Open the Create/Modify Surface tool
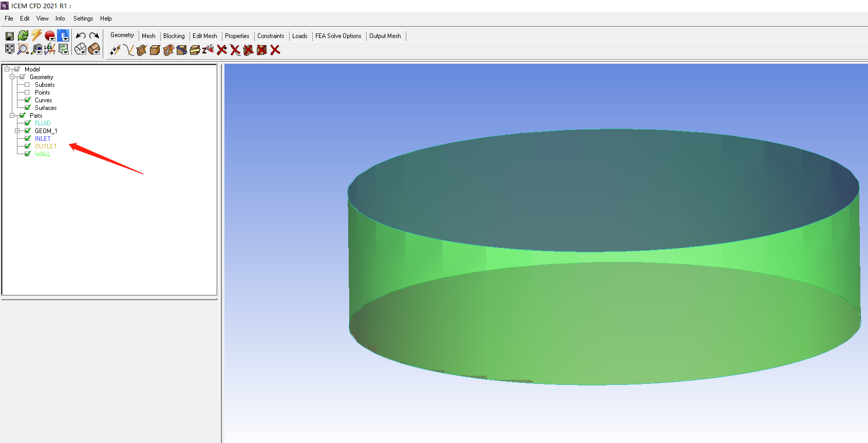This screenshot has width=868, height=443. coord(142,50)
